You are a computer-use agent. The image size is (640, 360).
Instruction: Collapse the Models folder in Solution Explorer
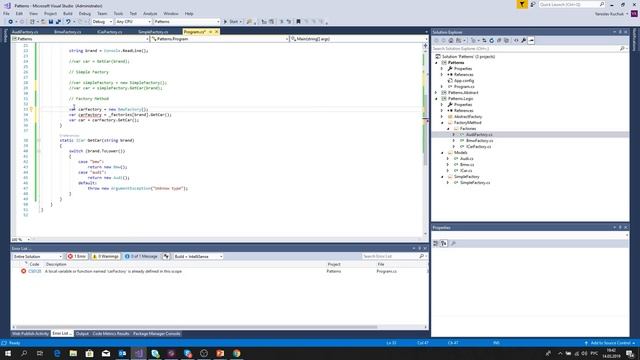coord(442,153)
